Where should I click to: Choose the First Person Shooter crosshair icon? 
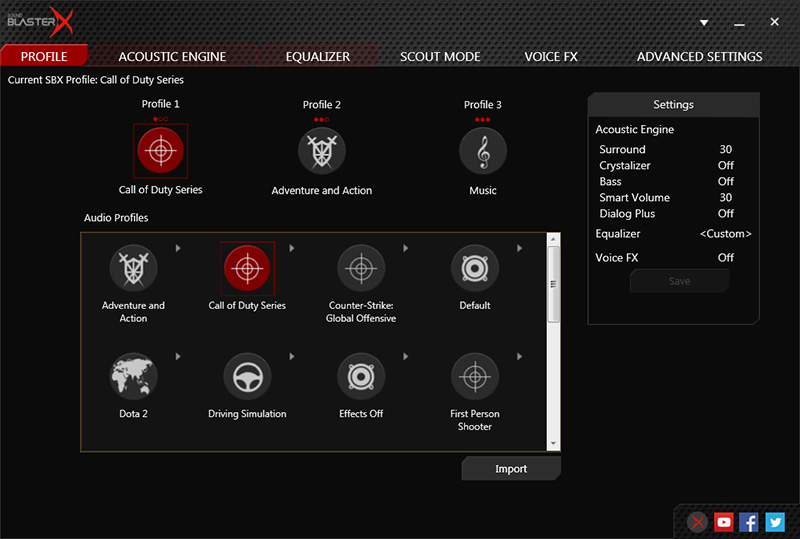coord(475,376)
